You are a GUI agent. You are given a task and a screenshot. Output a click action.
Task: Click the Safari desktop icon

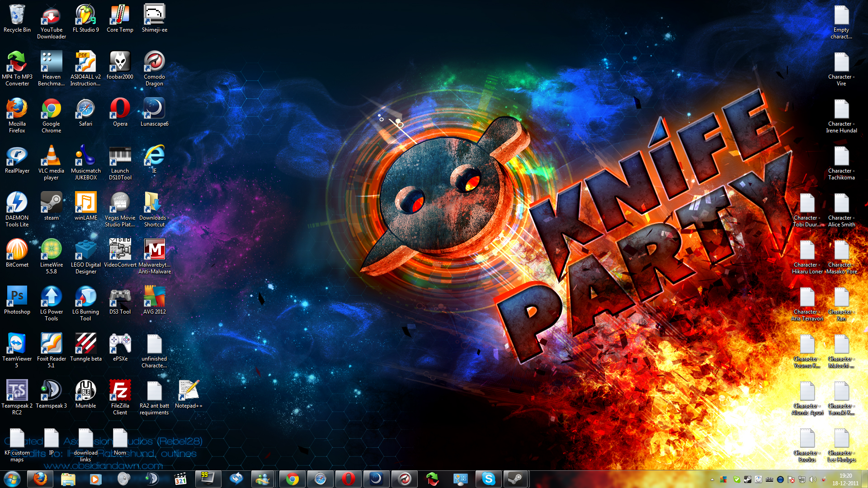point(86,113)
